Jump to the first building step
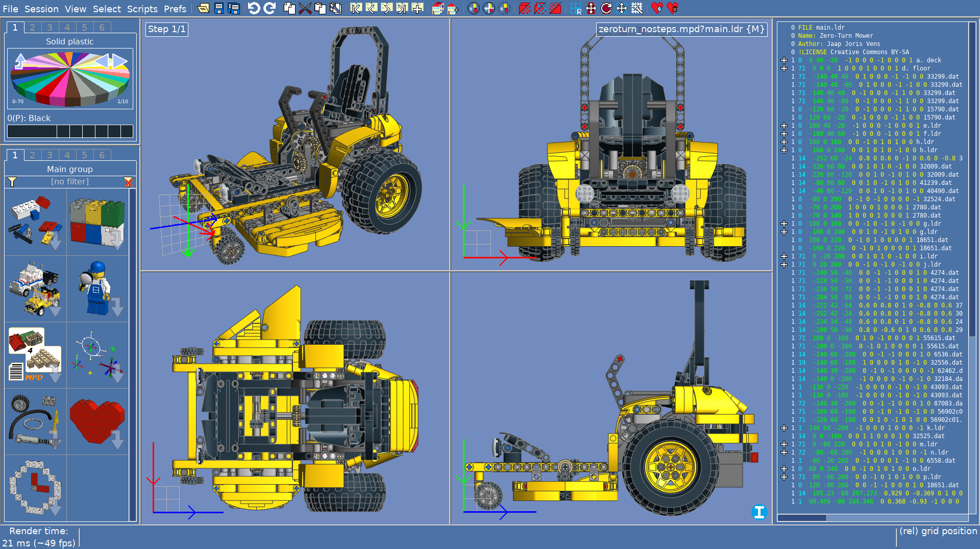Image resolution: width=980 pixels, height=549 pixels. coord(356,8)
